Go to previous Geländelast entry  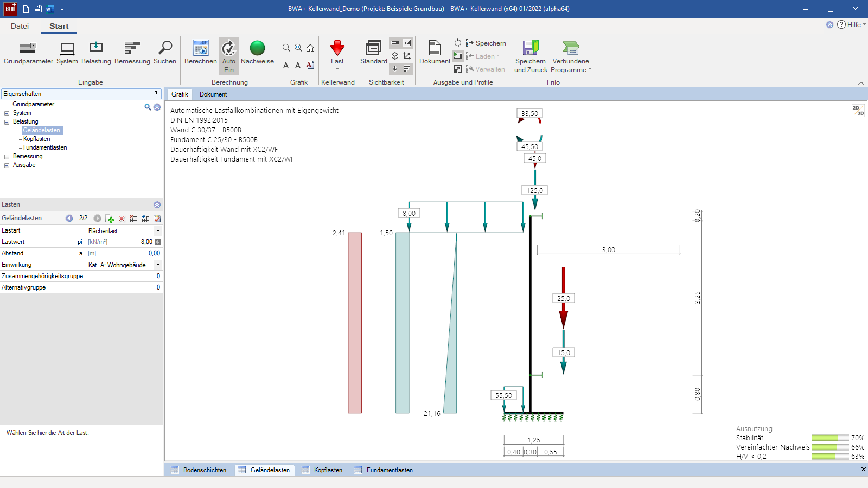69,218
